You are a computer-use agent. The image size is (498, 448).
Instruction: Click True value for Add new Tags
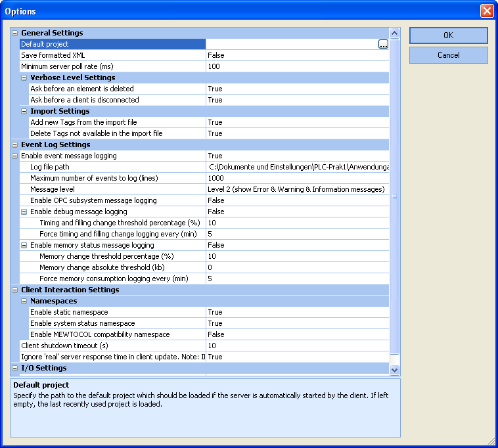215,122
